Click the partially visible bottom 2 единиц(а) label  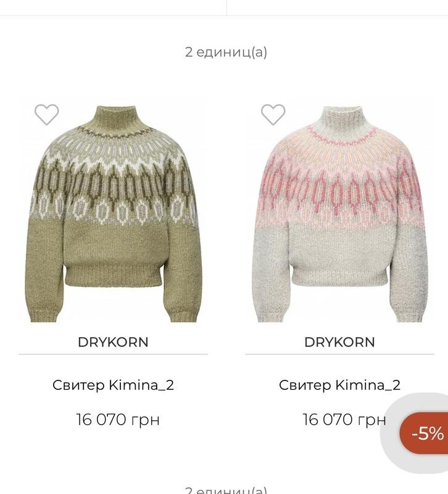pos(226,490)
